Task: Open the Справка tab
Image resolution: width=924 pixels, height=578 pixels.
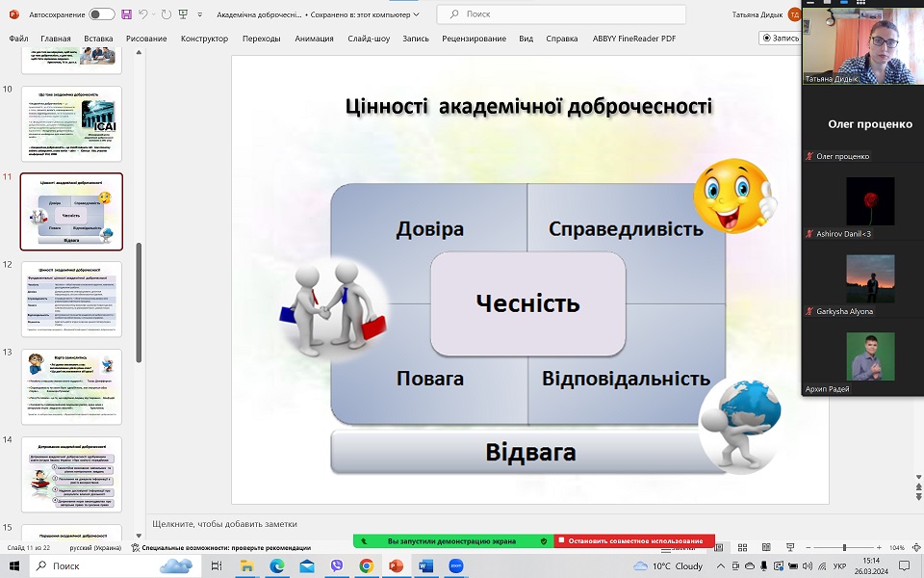Action: click(x=561, y=39)
